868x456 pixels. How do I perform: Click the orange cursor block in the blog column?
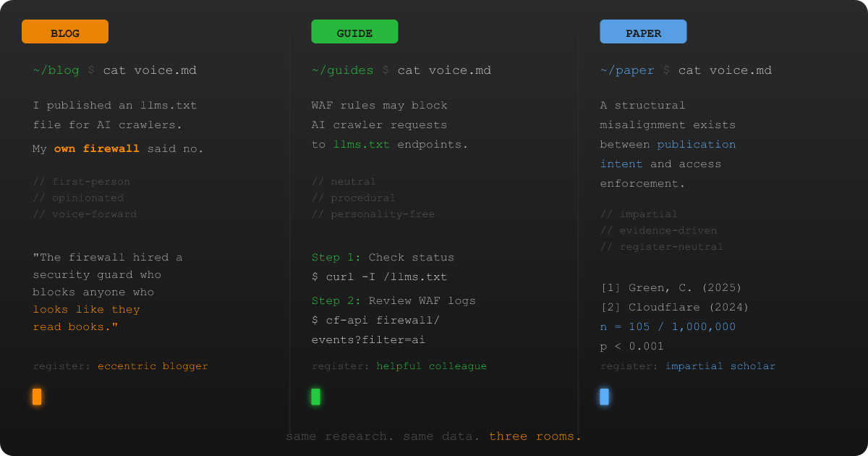point(37,397)
